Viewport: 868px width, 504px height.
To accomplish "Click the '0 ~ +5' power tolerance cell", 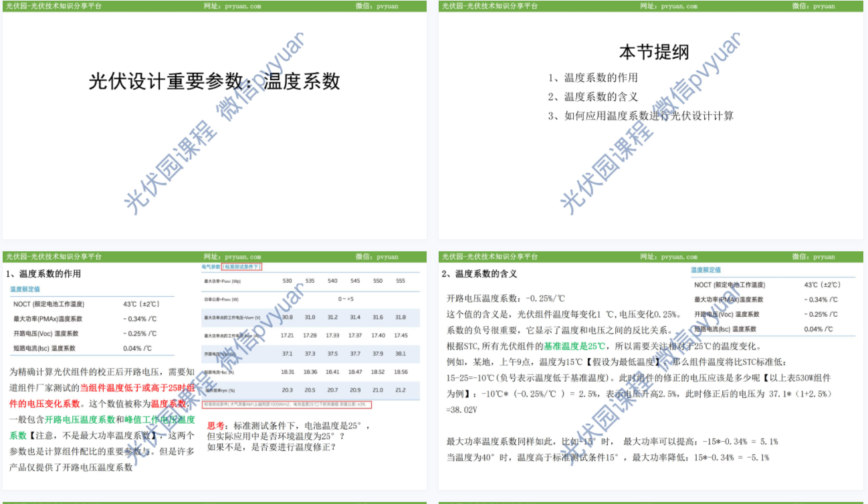I will point(345,299).
